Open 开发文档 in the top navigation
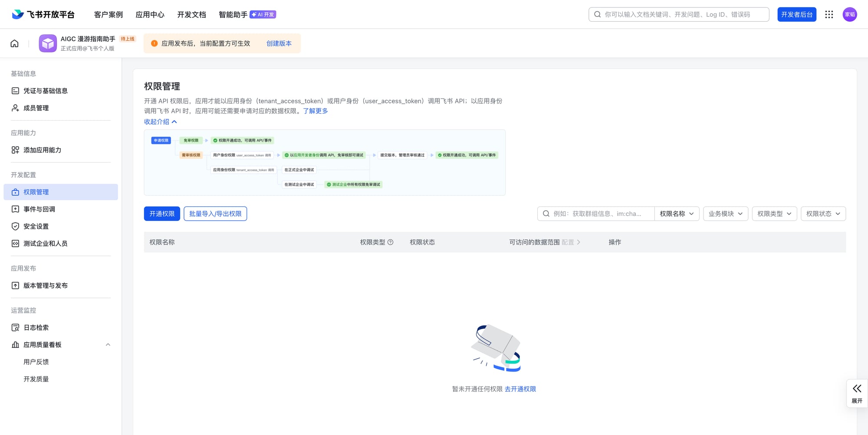The width and height of the screenshot is (868, 435). click(x=191, y=15)
